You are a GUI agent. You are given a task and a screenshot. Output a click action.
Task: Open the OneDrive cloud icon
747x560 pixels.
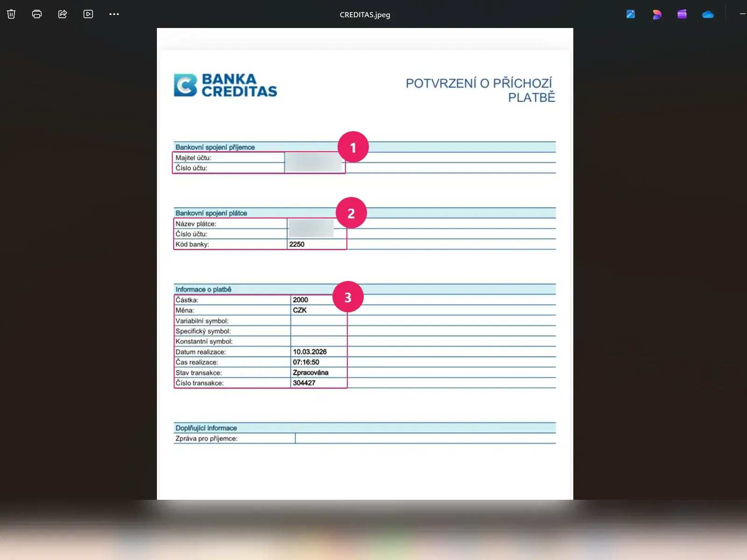tap(708, 14)
